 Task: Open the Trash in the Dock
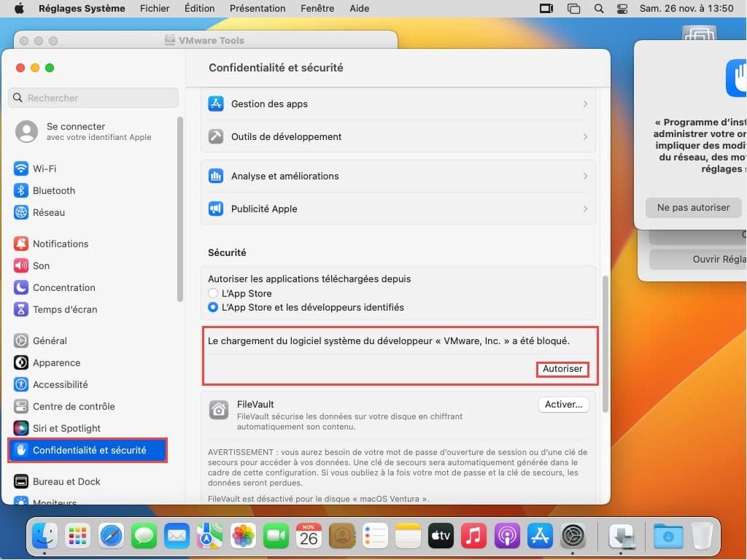point(702,536)
